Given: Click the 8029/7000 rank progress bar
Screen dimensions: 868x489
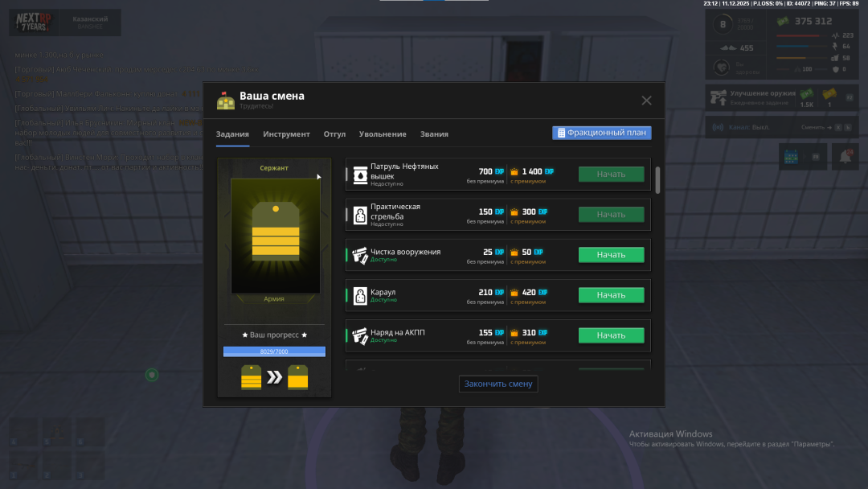Looking at the screenshot, I should (274, 351).
